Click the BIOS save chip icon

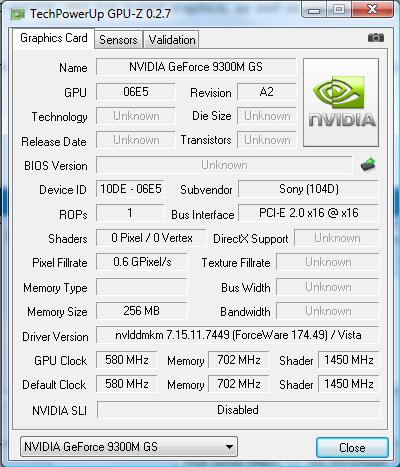(x=368, y=165)
